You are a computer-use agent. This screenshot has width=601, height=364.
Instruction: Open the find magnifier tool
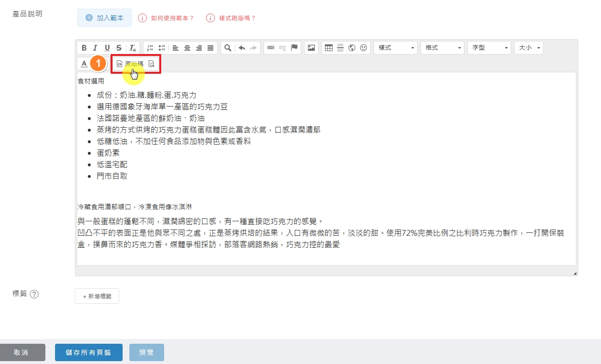pos(228,48)
